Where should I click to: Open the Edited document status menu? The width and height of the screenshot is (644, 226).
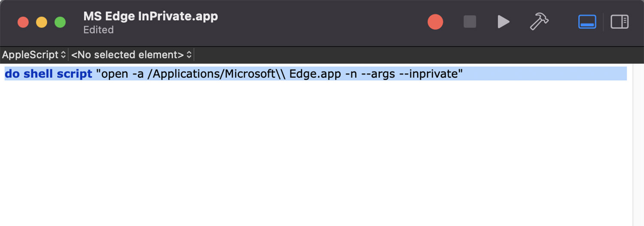[98, 30]
